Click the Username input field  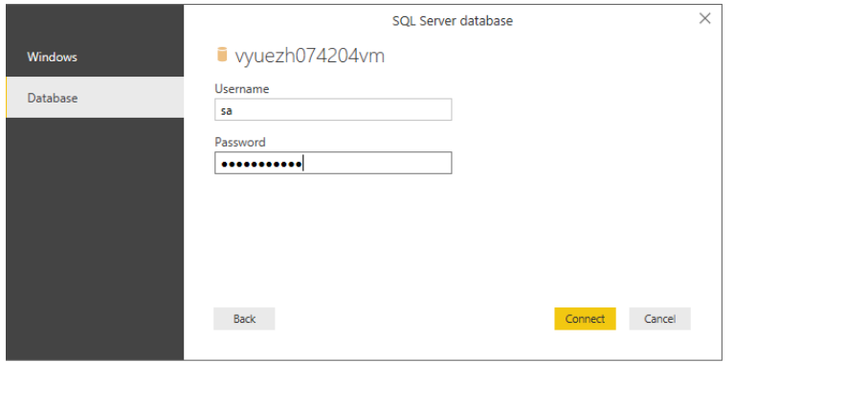333,110
